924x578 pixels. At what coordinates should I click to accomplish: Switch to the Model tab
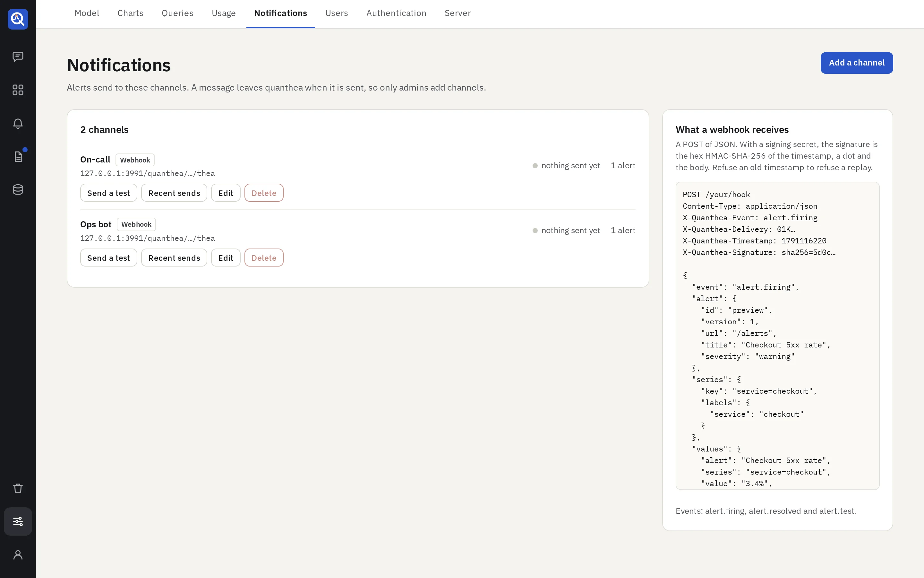87,13
